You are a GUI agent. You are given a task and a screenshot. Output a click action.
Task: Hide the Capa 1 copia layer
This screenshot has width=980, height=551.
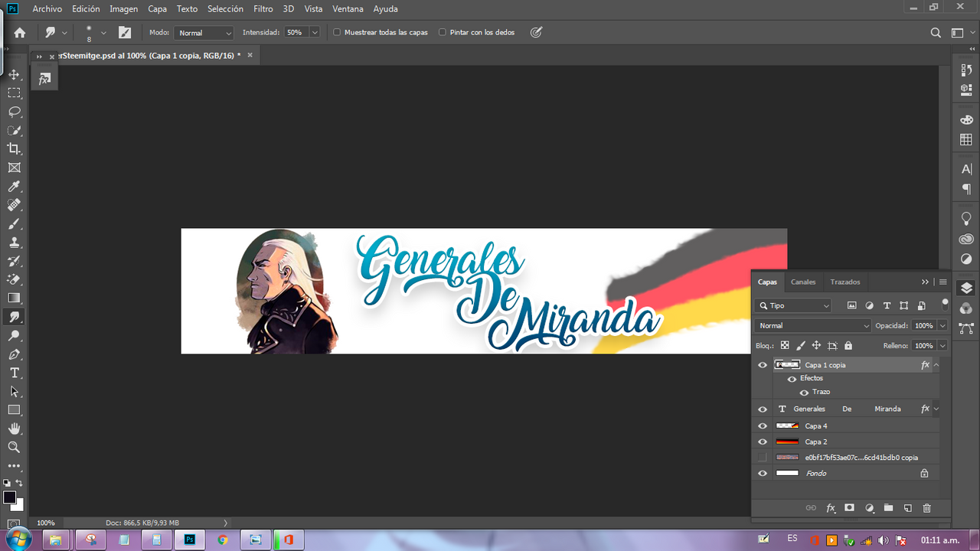coord(762,365)
